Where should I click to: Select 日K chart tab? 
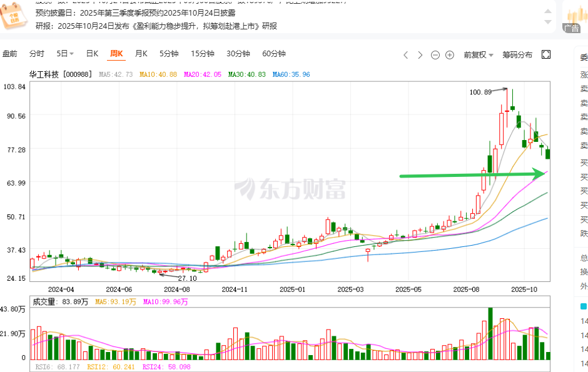[x=92, y=54]
